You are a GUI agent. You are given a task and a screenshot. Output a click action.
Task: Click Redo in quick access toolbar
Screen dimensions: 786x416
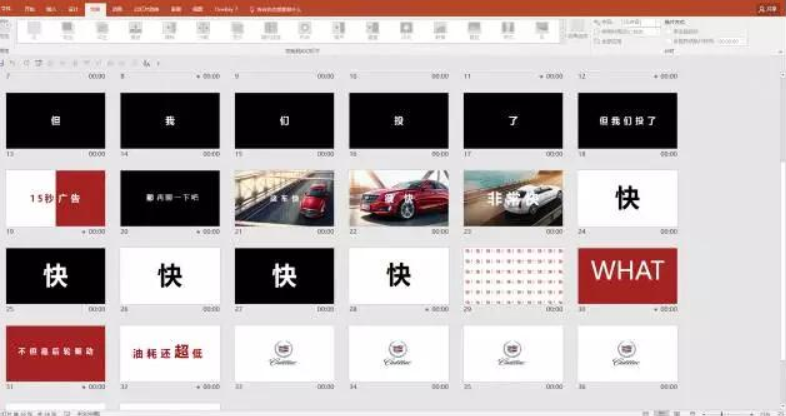point(27,63)
